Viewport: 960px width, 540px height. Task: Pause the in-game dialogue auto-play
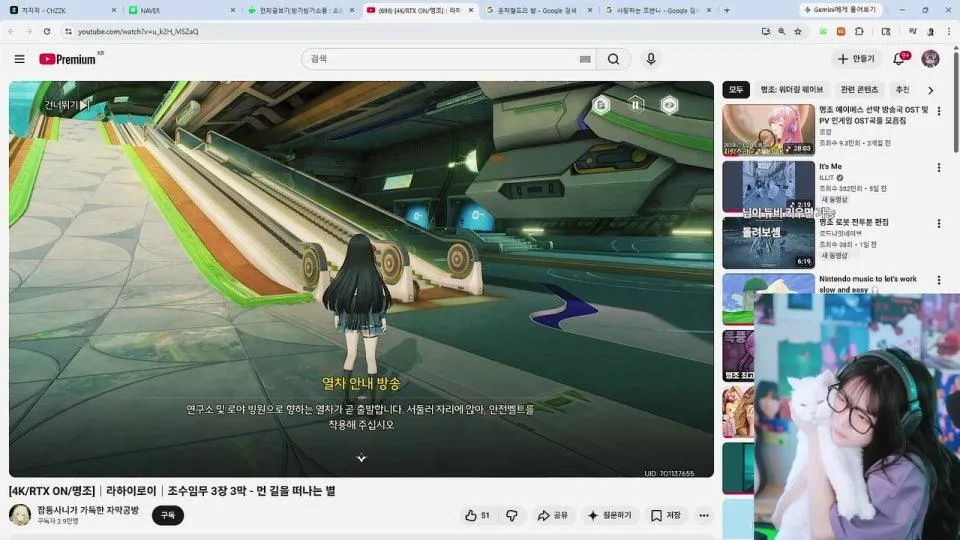pyautogui.click(x=636, y=105)
